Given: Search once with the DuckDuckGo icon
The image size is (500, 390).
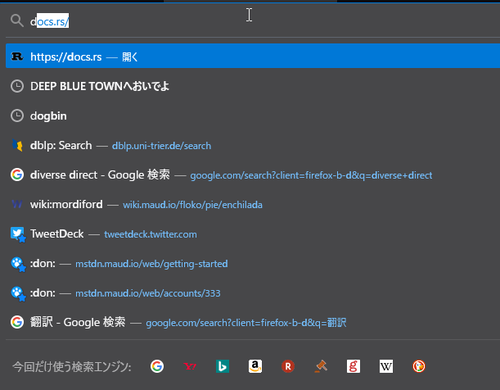Looking at the screenshot, I should click(x=419, y=366).
